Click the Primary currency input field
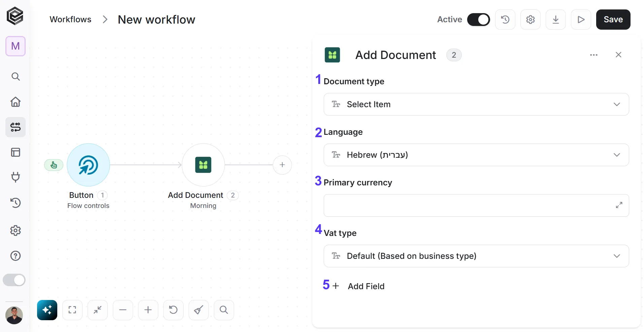 tap(476, 206)
